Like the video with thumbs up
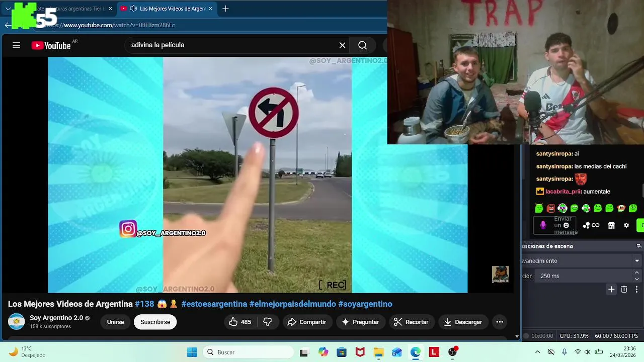This screenshot has width=644, height=362. [x=240, y=322]
